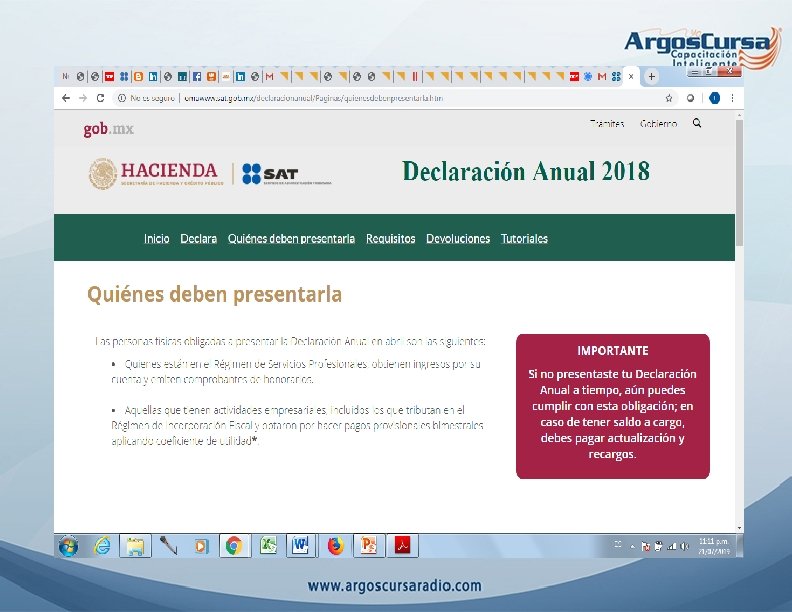Switch to the tab with blue snowflake icon

587,77
